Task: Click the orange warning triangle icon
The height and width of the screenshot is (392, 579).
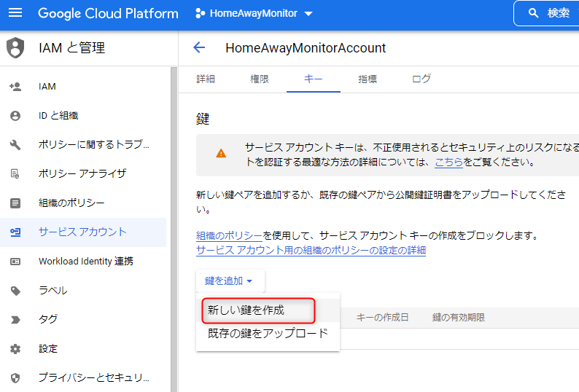Action: [x=221, y=154]
